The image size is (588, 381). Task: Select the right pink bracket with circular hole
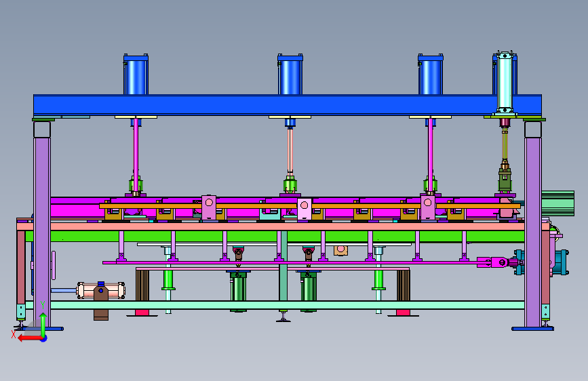coord(427,207)
